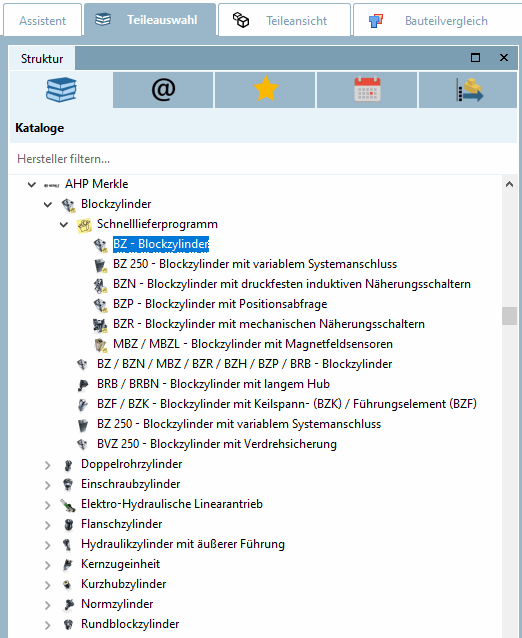This screenshot has width=522, height=638.
Task: Click the AHP Merkle label
Action: [x=96, y=184]
